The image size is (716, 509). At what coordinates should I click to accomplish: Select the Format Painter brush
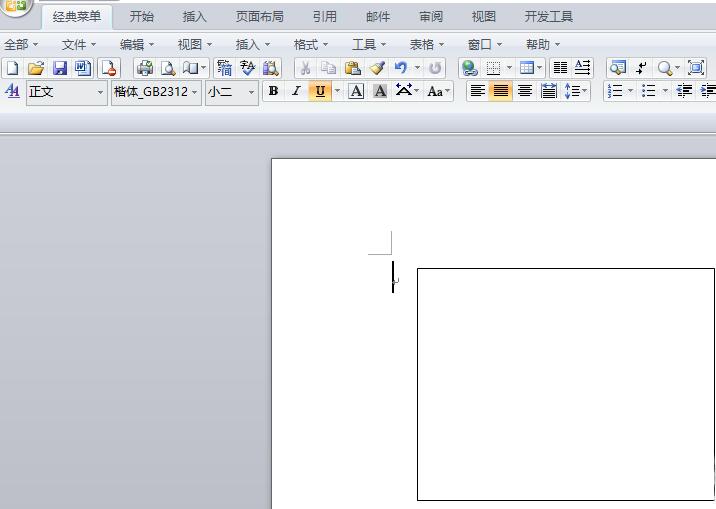tap(377, 68)
